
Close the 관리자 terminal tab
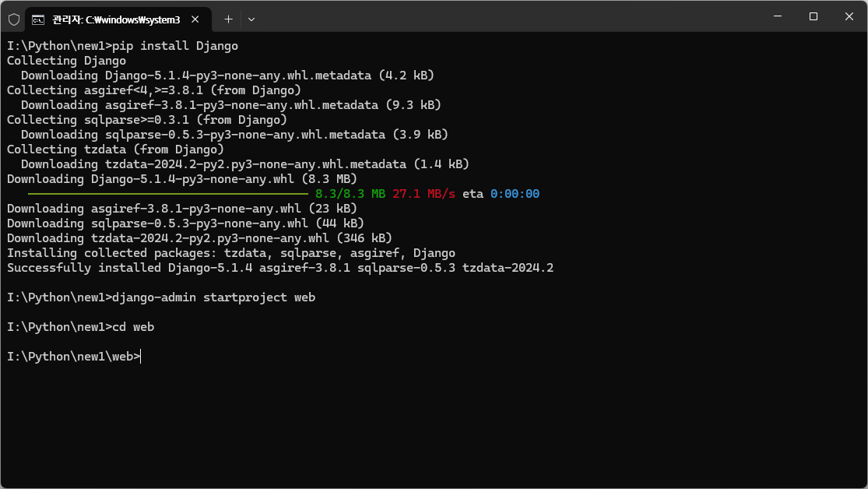tap(195, 19)
